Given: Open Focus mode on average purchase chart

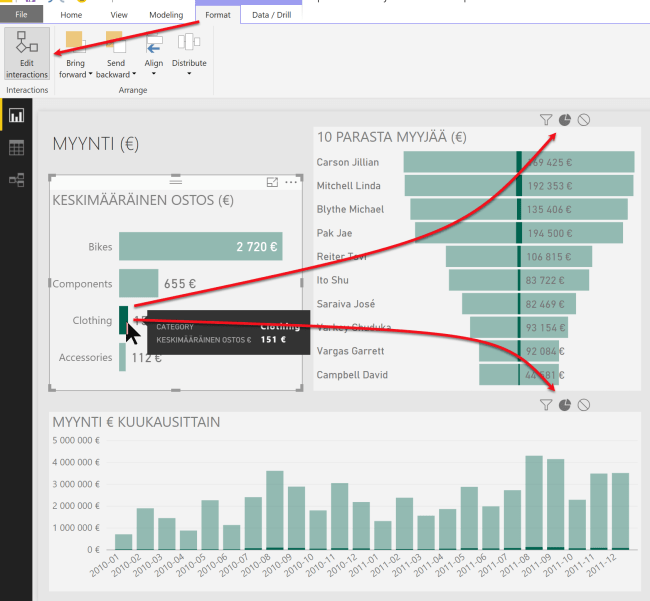Looking at the screenshot, I should pos(272,182).
